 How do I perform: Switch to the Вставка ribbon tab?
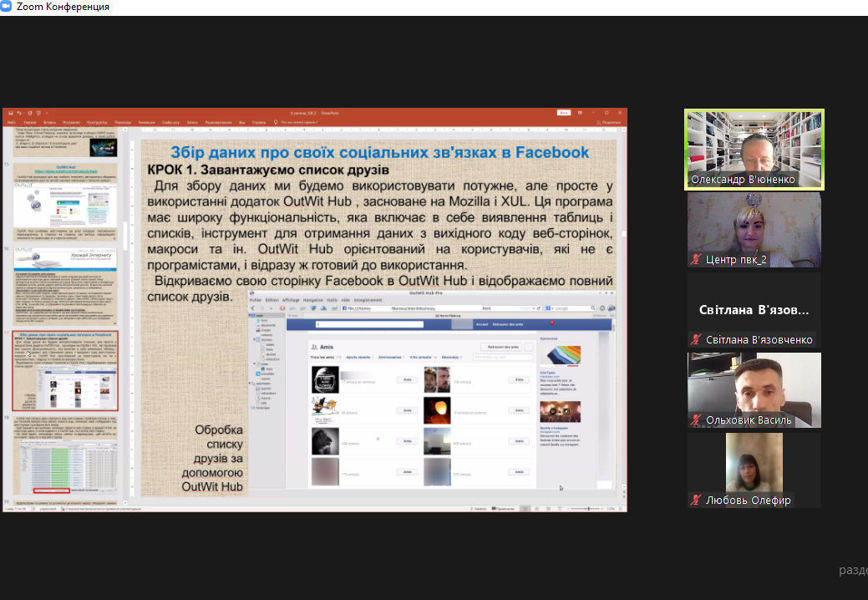point(49,122)
